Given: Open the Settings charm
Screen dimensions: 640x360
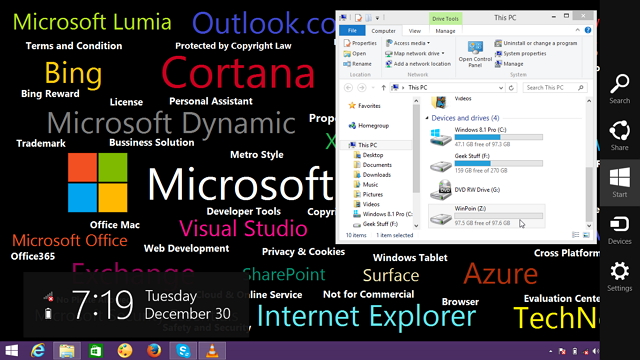Looking at the screenshot, I should click(619, 277).
